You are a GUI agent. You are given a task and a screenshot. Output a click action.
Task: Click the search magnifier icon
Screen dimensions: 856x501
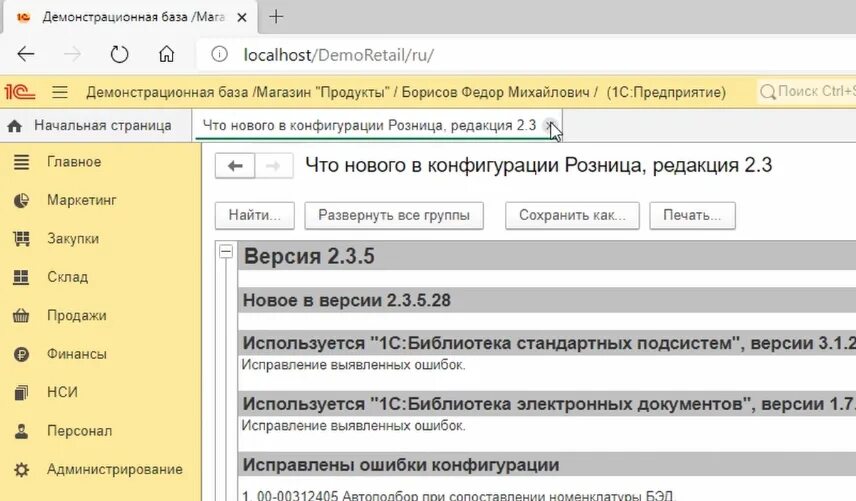pyautogui.click(x=767, y=92)
